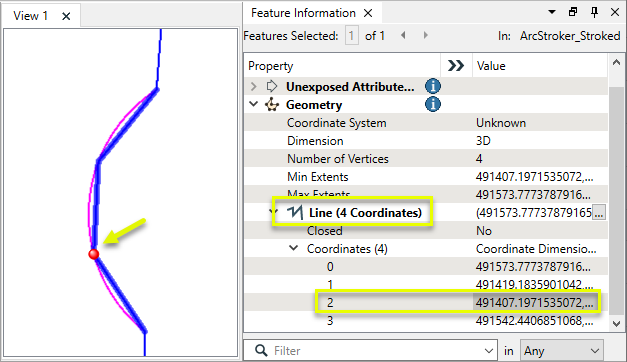The image size is (627, 362).
Task: Open the ellipsis button for Line value
Action: tap(599, 212)
